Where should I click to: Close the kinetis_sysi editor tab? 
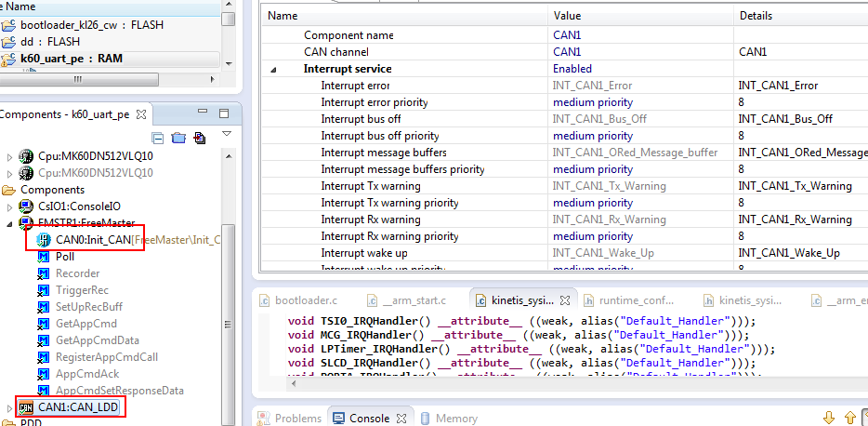point(564,300)
